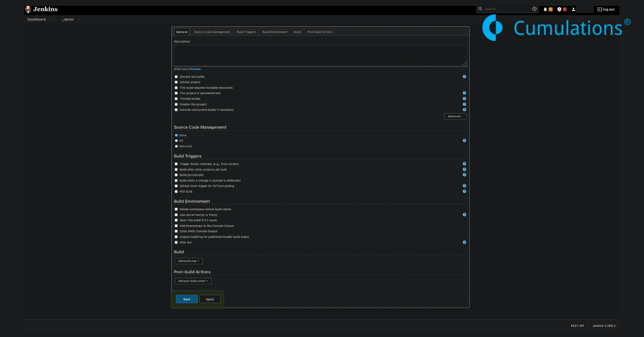Click the Jenkins butler logo icon

click(28, 9)
